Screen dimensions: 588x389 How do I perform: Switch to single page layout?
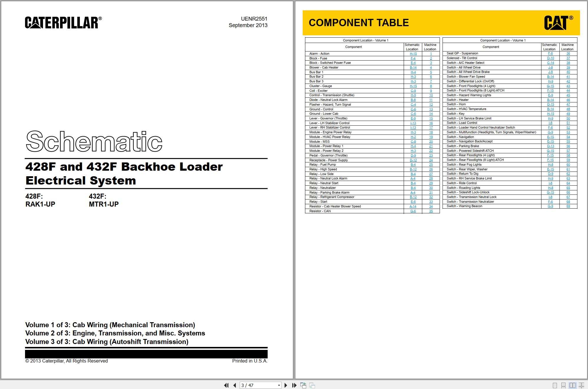[x=555, y=385]
